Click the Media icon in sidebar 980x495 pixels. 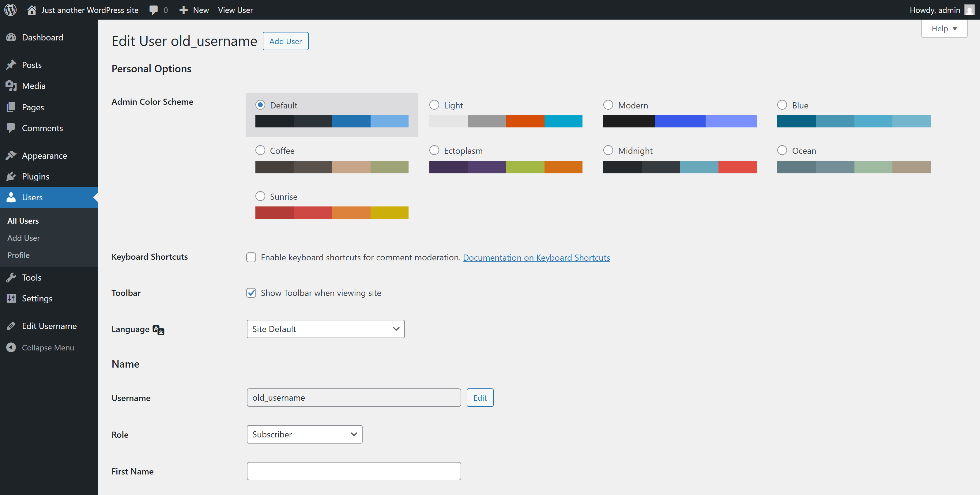click(x=11, y=86)
